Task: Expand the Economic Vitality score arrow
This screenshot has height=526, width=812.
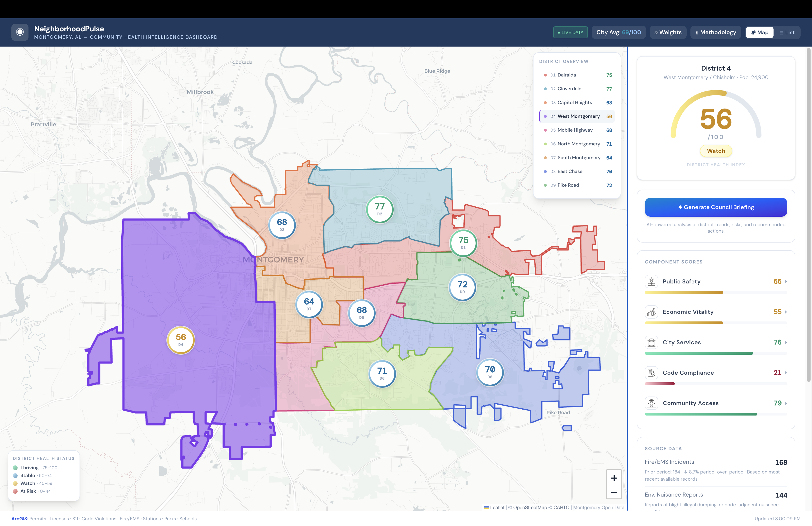Action: pyautogui.click(x=786, y=312)
